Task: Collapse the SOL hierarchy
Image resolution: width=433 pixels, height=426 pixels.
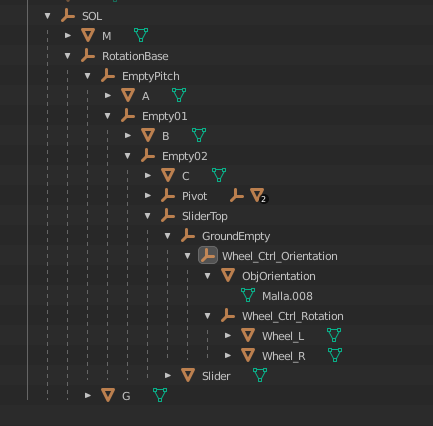Action: click(48, 16)
